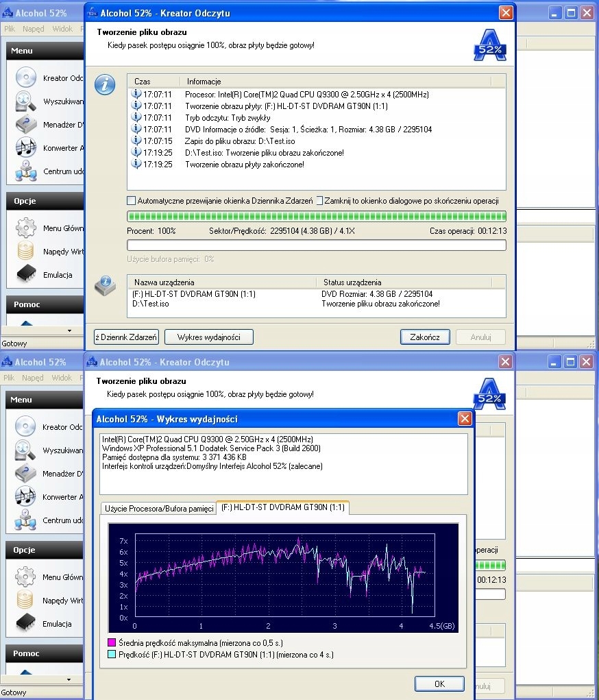Click the Status urządzenia column header
This screenshot has height=700, width=599.
pos(404,282)
